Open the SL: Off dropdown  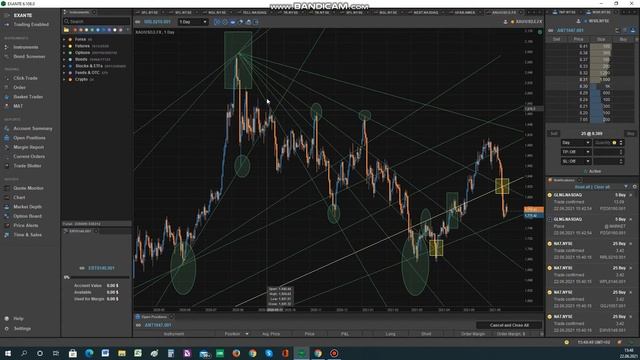[x=576, y=161]
